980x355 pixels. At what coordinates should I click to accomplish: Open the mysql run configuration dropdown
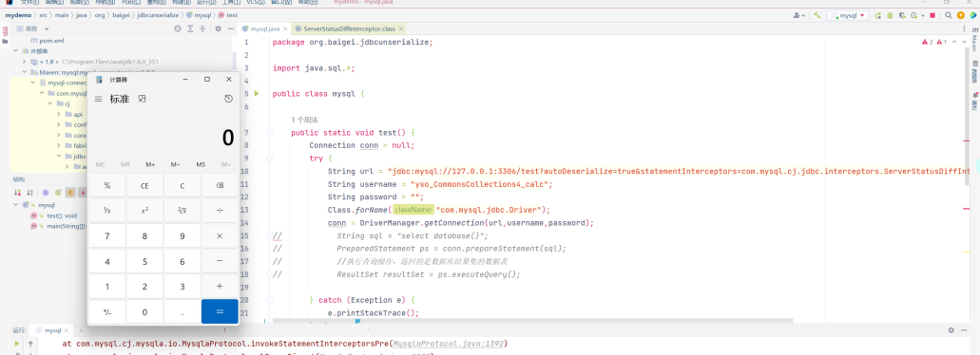[847, 15]
